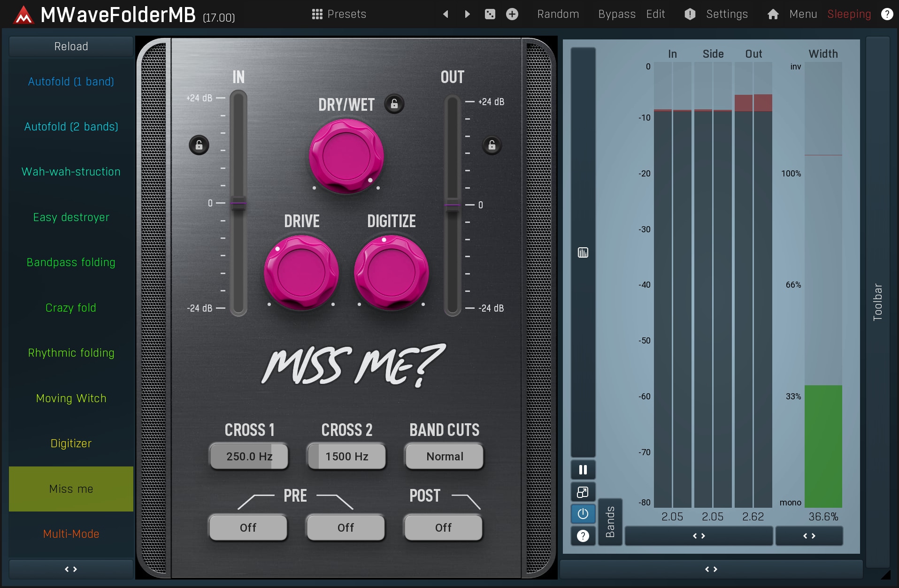Click the CROSS 1 frequency field

[x=249, y=456]
